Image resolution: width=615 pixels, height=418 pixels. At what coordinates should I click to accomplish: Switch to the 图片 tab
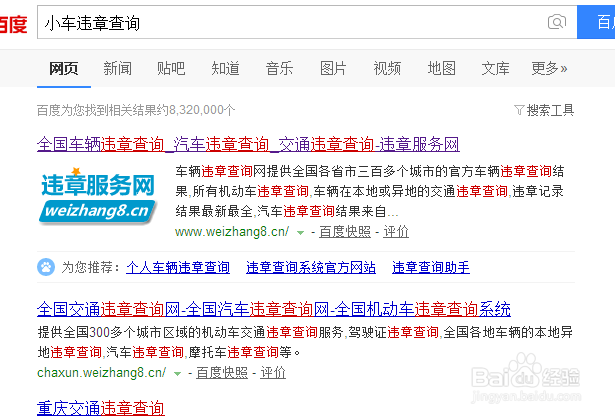[333, 69]
